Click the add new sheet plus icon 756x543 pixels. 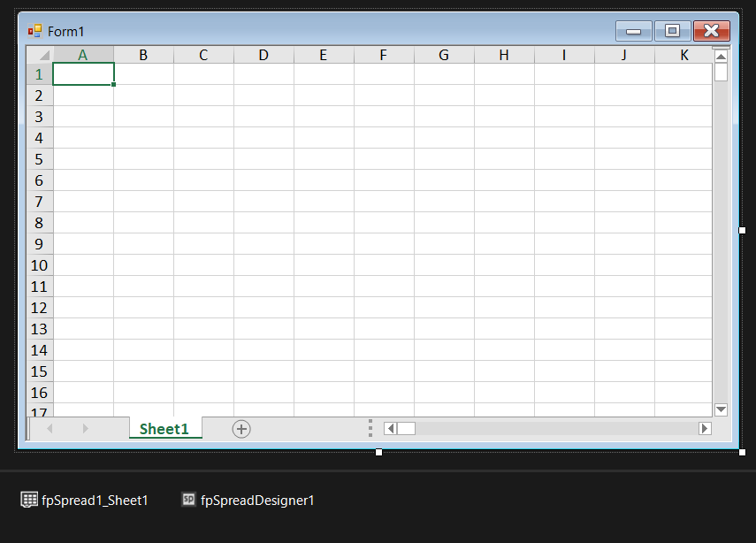click(x=241, y=429)
